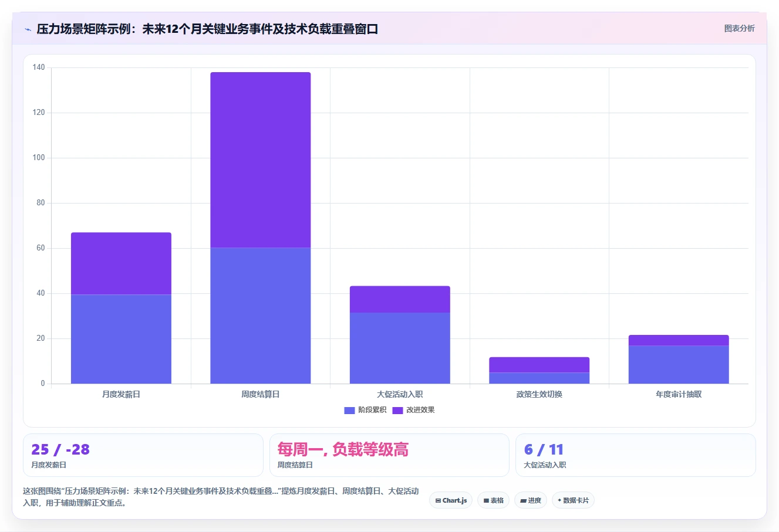Click the 月度发薪日 x-axis label
This screenshot has width=779, height=532.
click(121, 394)
